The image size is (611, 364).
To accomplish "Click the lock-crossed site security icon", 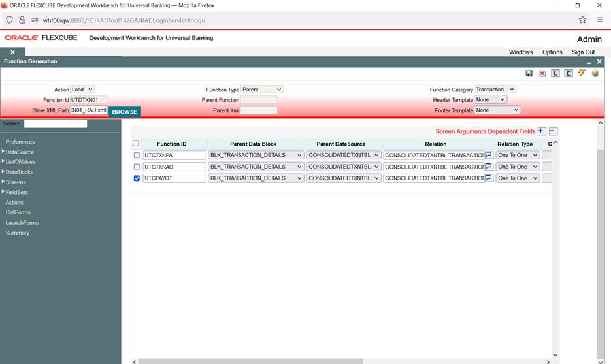I will pyautogui.click(x=22, y=20).
